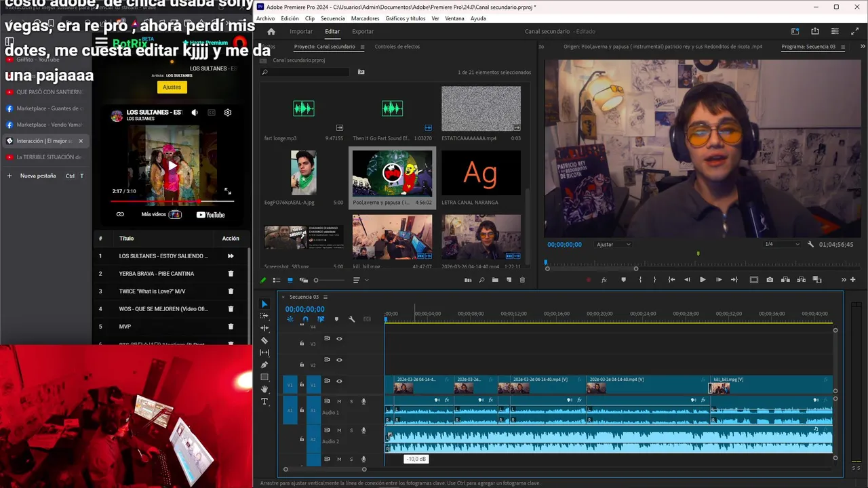Image resolution: width=868 pixels, height=488 pixels.
Task: Select the Razor tool
Action: coord(264,340)
